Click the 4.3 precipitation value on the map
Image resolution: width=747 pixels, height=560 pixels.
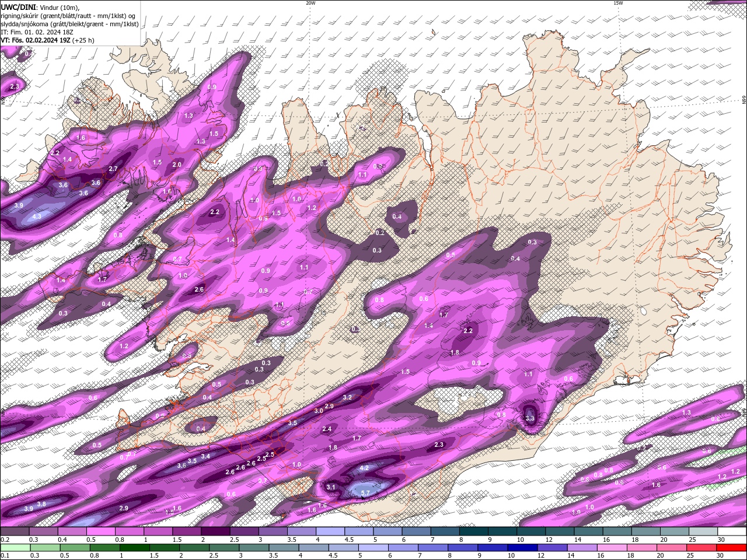pos(37,216)
